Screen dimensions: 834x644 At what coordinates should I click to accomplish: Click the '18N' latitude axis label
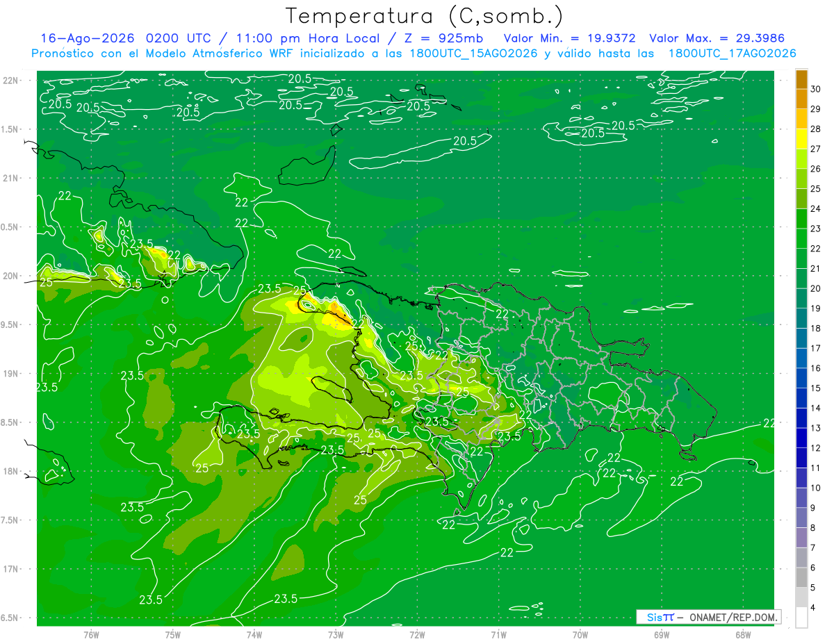[x=10, y=471]
